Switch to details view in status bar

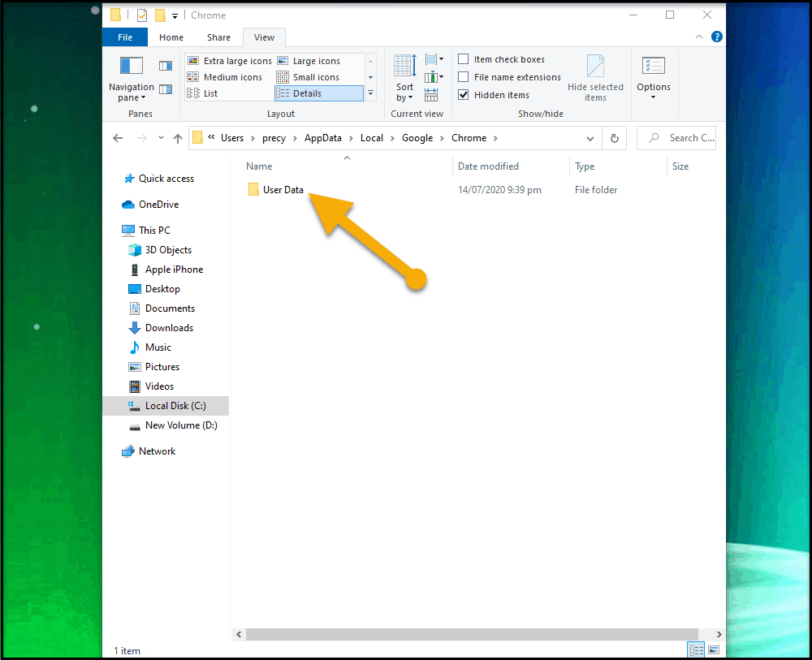(696, 649)
